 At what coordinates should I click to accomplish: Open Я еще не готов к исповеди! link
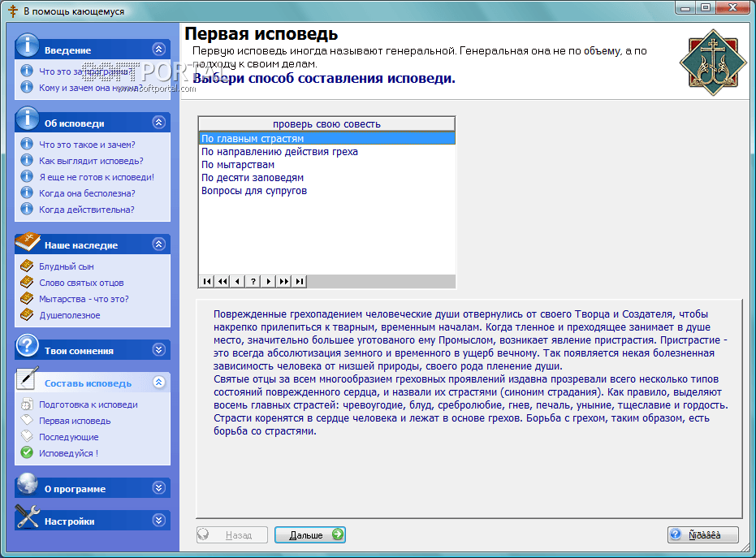(97, 178)
